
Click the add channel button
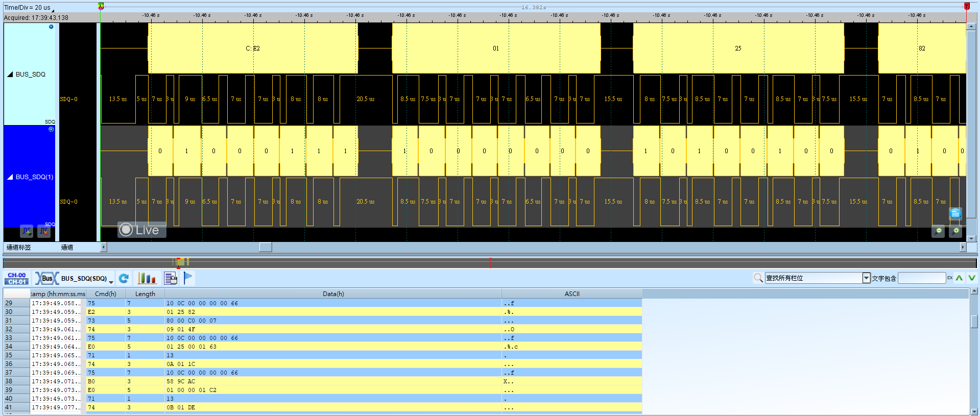click(x=27, y=231)
